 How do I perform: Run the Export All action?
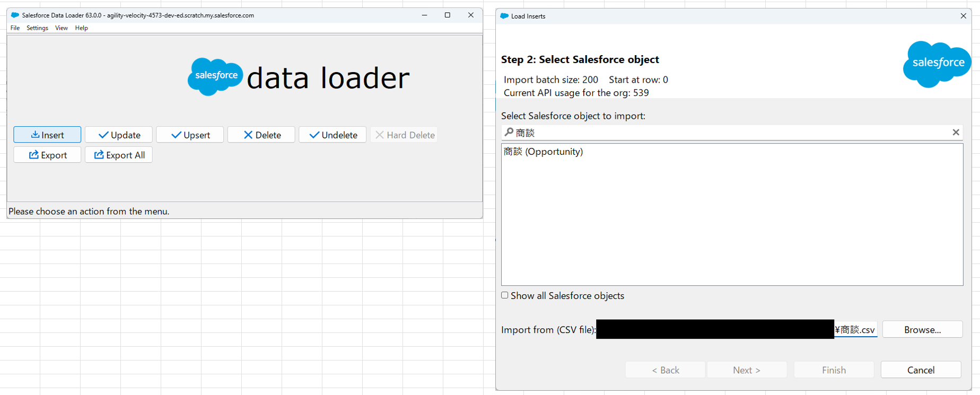[119, 155]
